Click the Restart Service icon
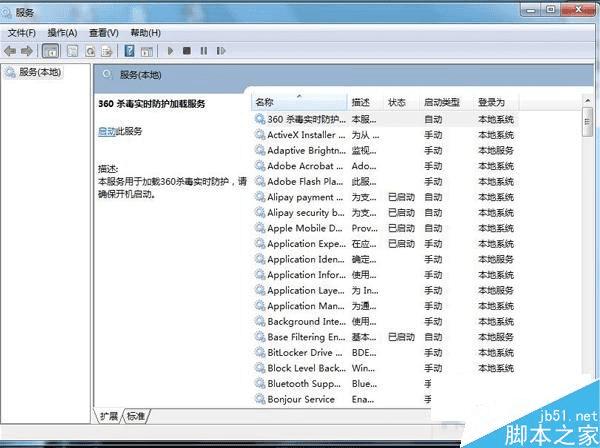 (221, 51)
